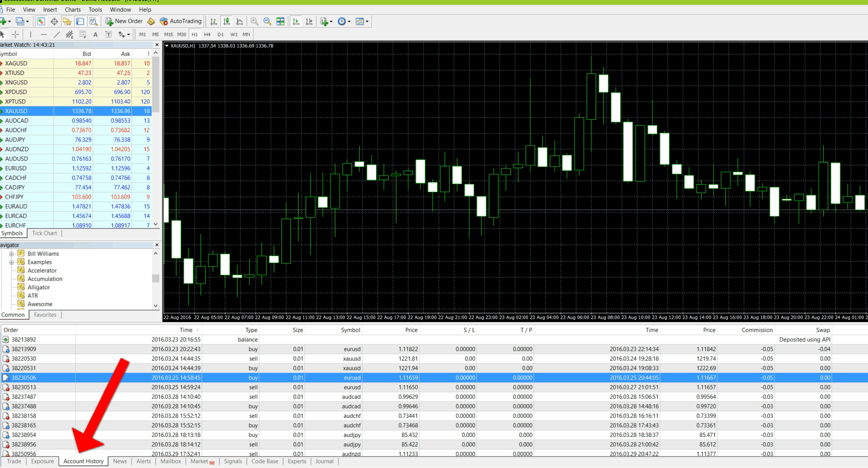Close the Navigator panel
This screenshot has width=868, height=468.
157,245
